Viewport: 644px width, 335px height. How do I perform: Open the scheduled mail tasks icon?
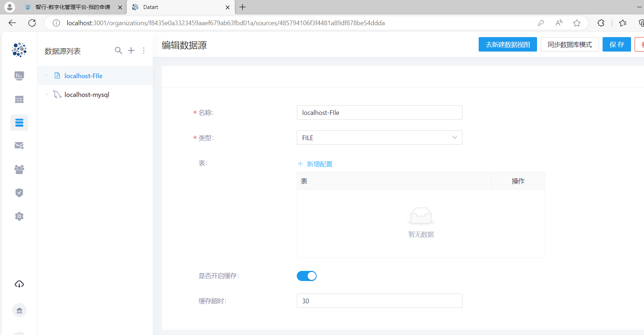tap(19, 146)
